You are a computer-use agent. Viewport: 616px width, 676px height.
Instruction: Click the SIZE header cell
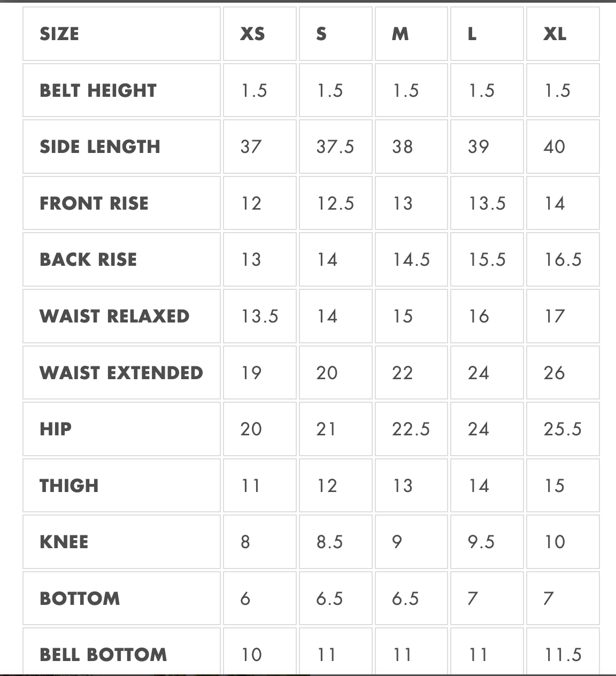[59, 34]
